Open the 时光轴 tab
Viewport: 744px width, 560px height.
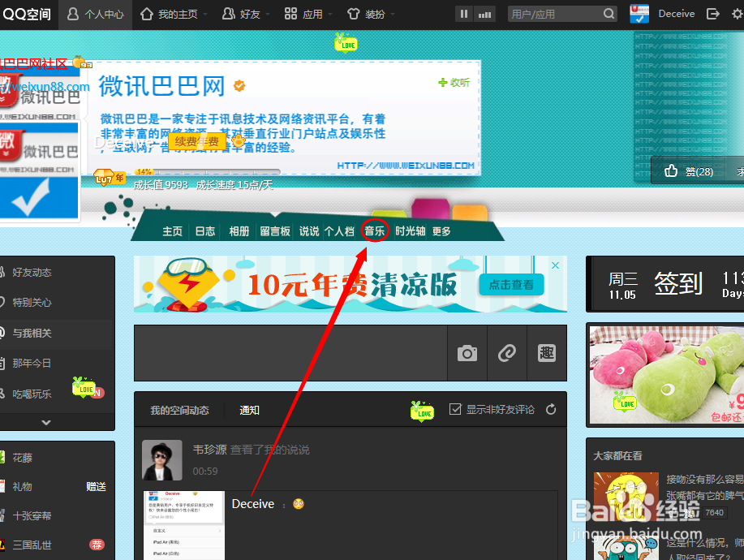411,231
